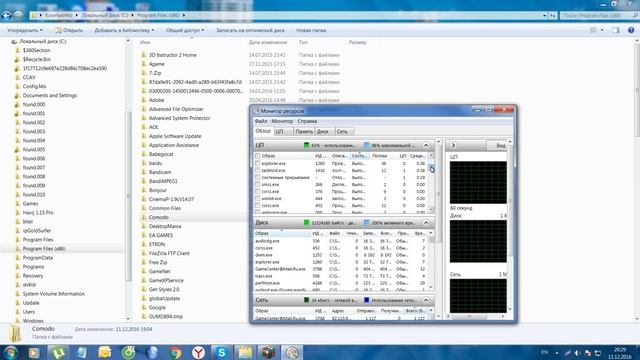Click green CPU usage indicator in ЦП header
Viewport: 640px width, 360px height.
307,145
